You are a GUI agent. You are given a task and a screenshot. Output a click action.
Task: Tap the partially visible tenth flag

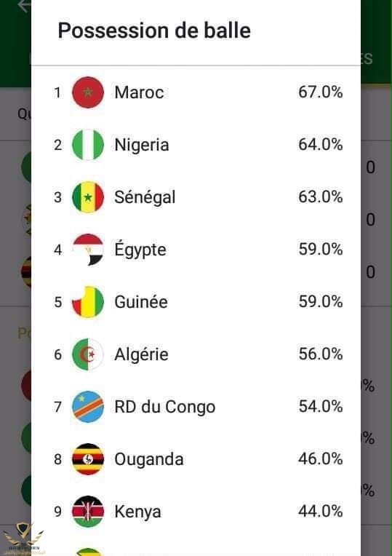(x=88, y=552)
